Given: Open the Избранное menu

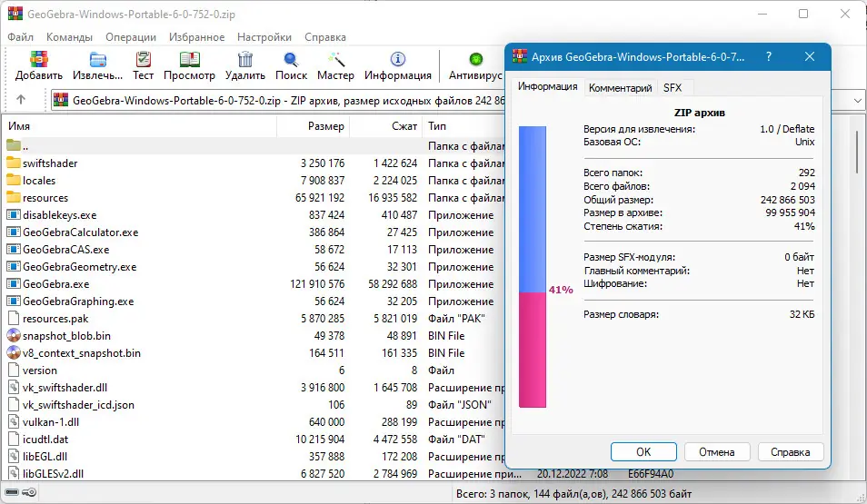Looking at the screenshot, I should (x=197, y=37).
